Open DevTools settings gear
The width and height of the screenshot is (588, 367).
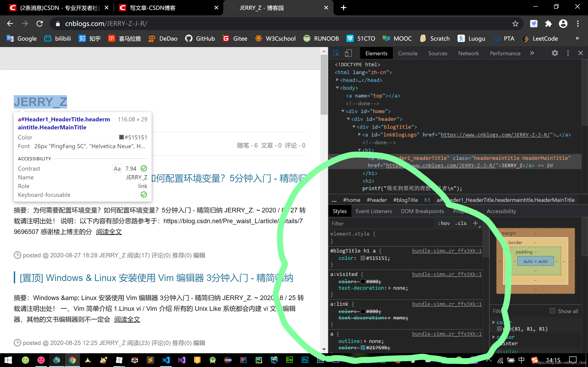point(555,53)
